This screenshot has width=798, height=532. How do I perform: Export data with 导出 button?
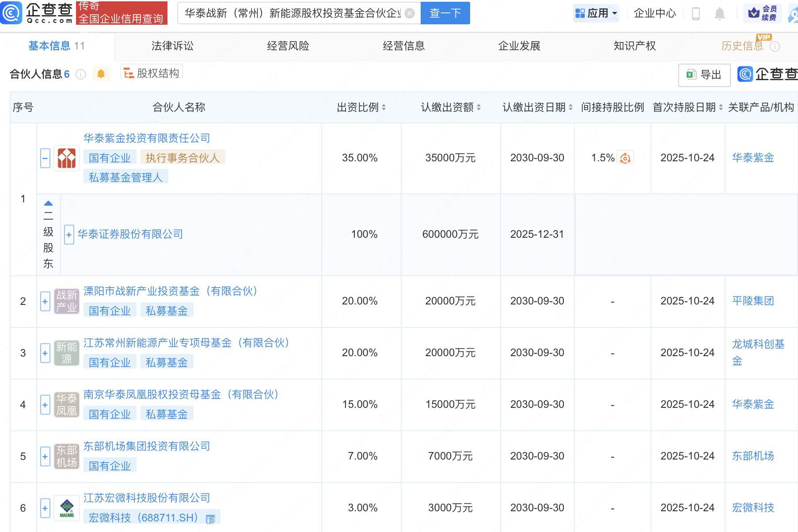tap(704, 75)
